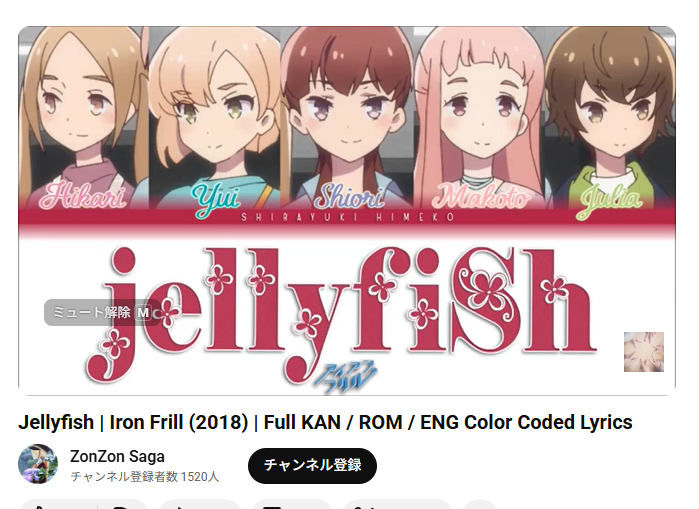
Task: Open the ZonZon Saga channel name link
Action: click(x=117, y=456)
